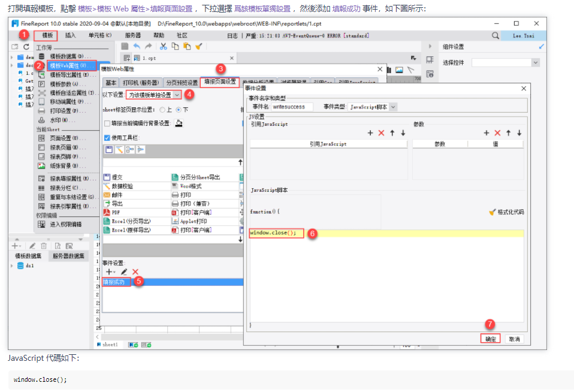Click the data verify icon in toolbar preview strip
574x392 pixels.
(119, 149)
